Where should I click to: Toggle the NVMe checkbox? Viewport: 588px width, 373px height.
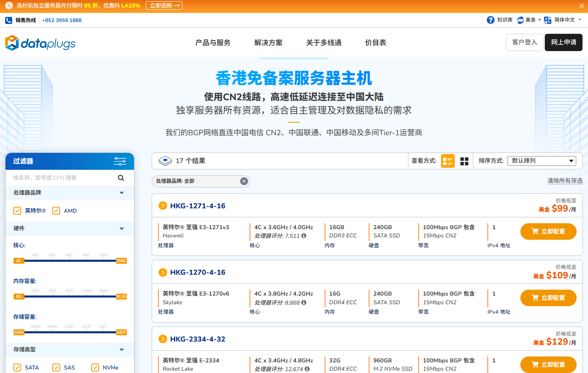95,367
